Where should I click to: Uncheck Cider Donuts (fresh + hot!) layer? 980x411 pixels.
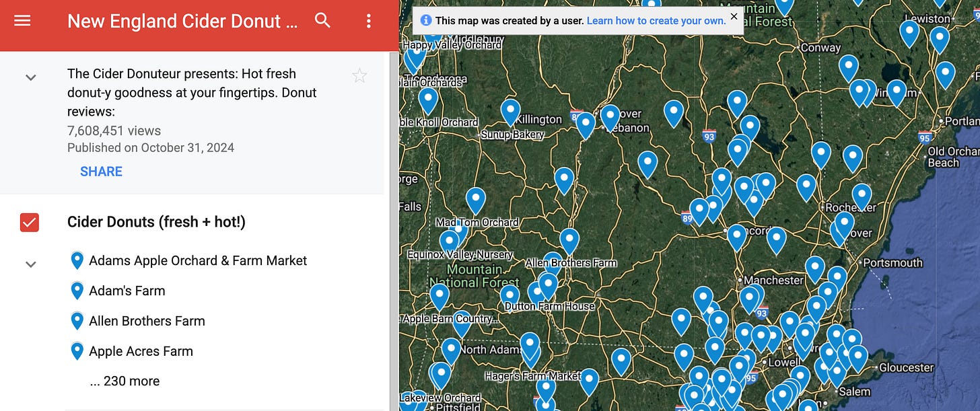(x=30, y=222)
